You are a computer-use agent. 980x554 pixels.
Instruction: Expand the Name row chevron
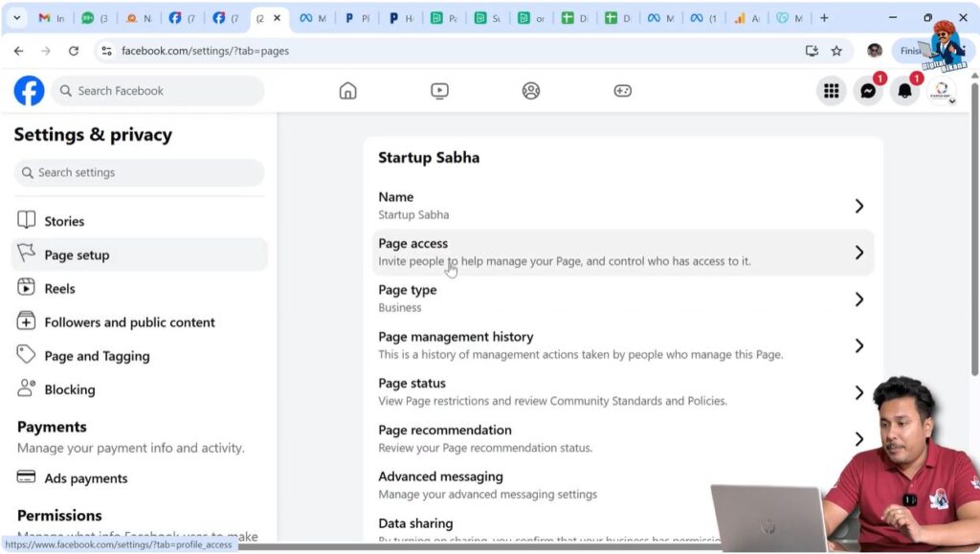coord(859,206)
